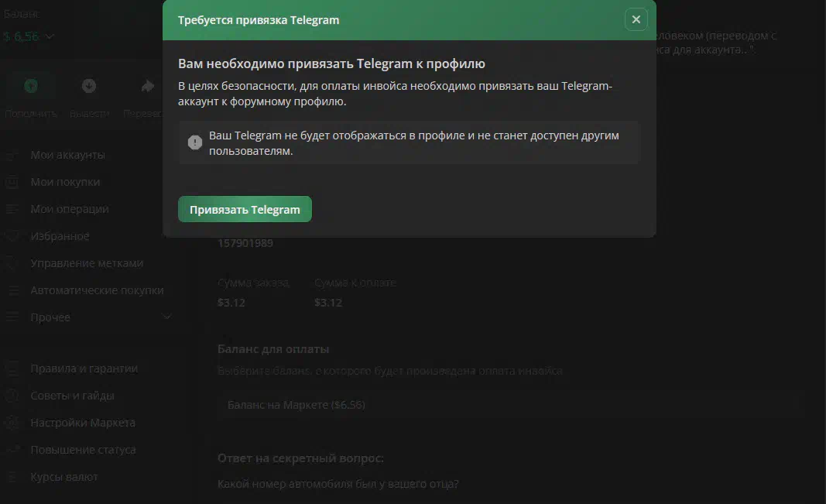Open 'Управление метками' menu item
Screen dimensions: 826x504
(x=87, y=263)
